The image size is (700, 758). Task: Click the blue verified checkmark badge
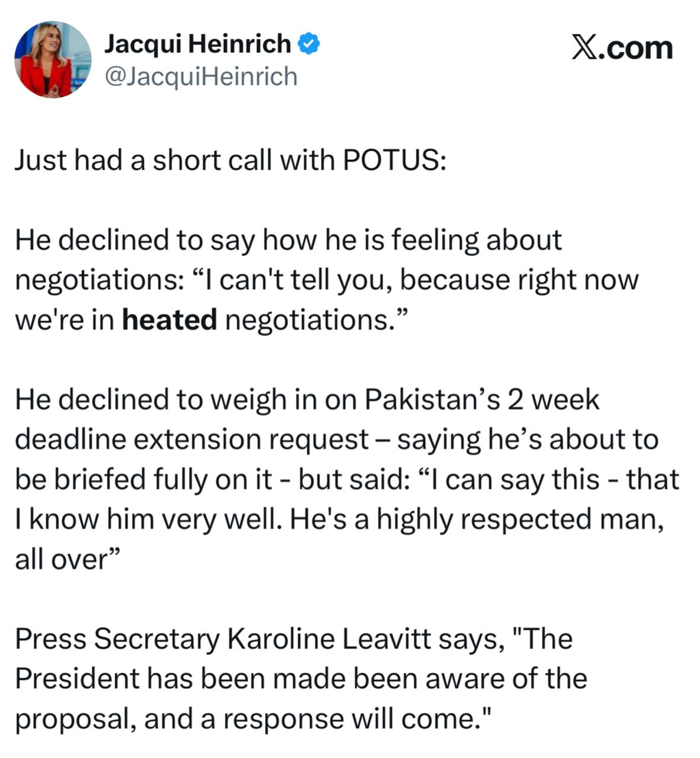309,44
